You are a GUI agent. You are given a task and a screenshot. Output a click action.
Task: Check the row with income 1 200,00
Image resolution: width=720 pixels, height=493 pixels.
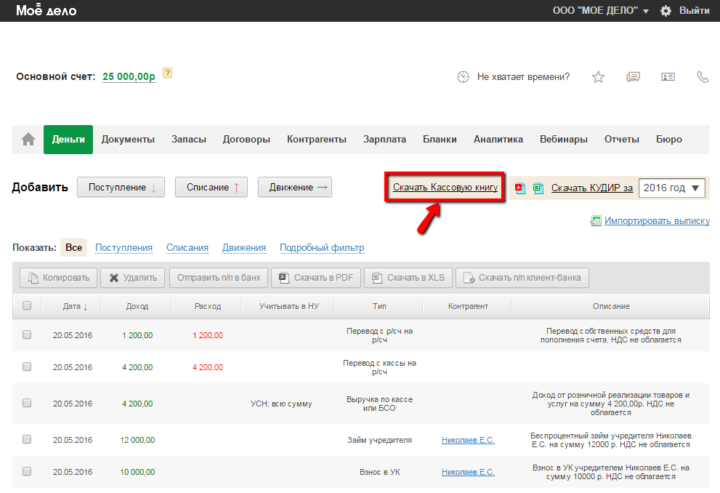coord(27,334)
